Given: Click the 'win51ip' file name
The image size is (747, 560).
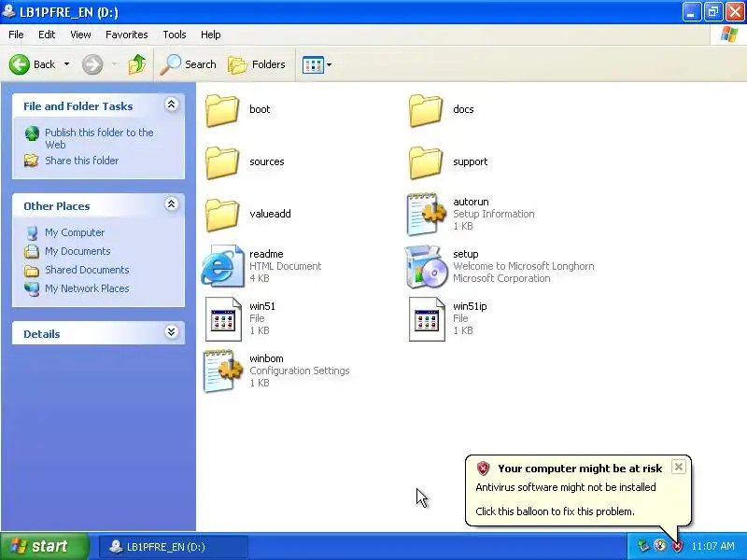Looking at the screenshot, I should click(x=470, y=306).
